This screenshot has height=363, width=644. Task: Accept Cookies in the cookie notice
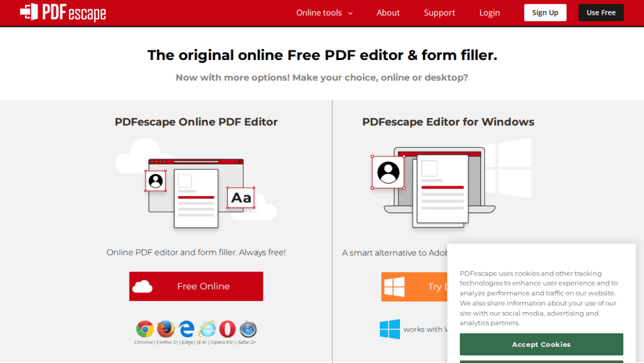[x=542, y=344]
